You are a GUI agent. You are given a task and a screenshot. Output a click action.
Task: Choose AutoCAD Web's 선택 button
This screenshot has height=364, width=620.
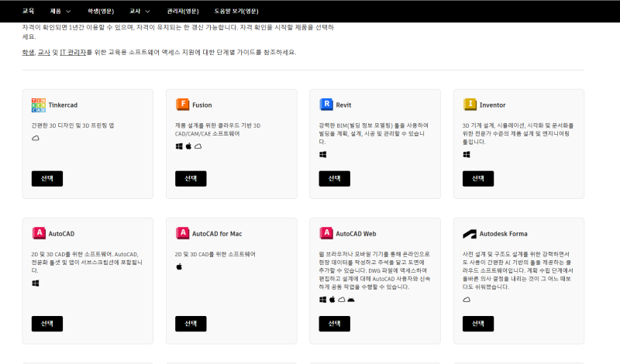click(335, 324)
